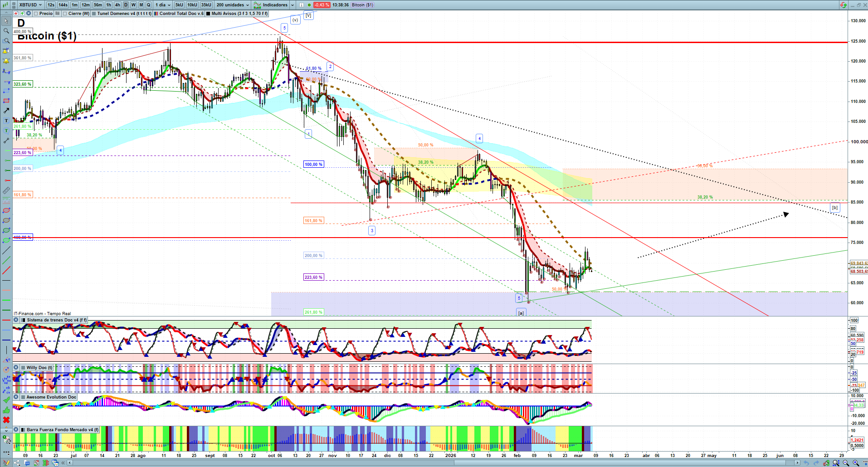
Task: Switch to the 4h timeframe
Action: tap(117, 5)
